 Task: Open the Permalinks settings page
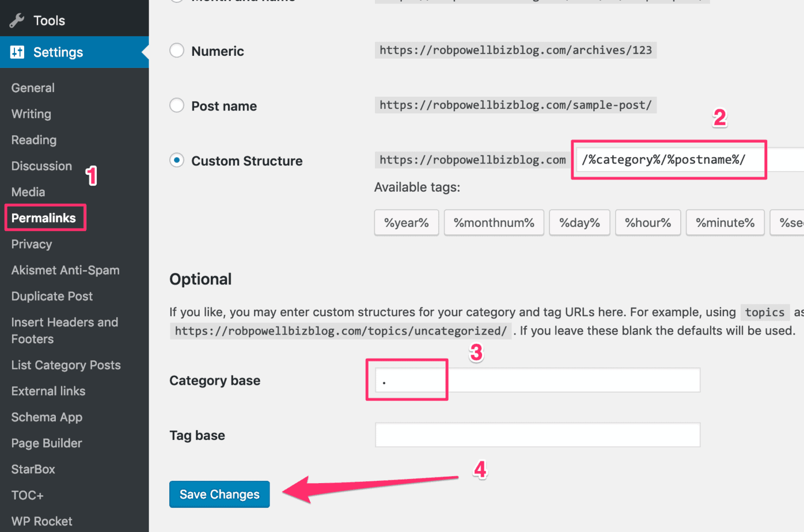43,218
